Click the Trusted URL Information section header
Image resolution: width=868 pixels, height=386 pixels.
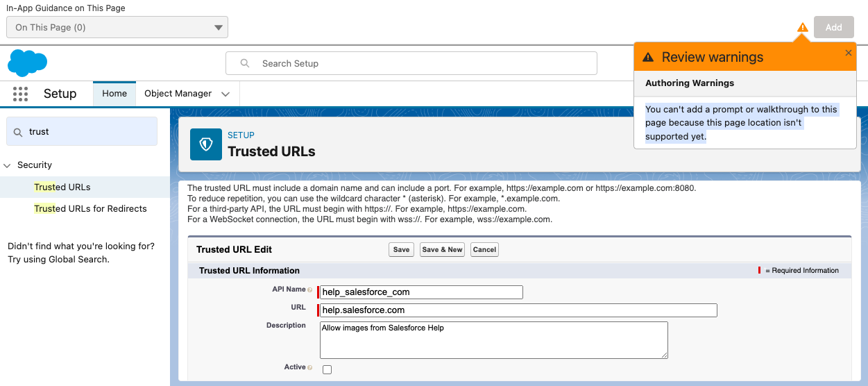click(250, 271)
